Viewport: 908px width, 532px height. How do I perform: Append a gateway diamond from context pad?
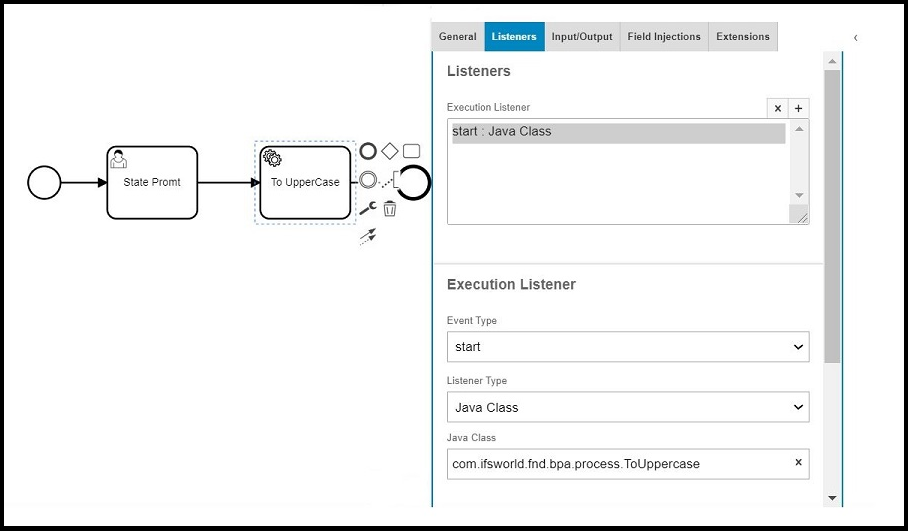coord(390,151)
